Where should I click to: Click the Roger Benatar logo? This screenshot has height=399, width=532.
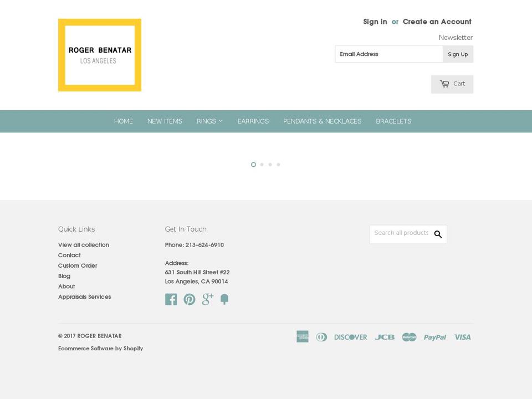point(100,55)
